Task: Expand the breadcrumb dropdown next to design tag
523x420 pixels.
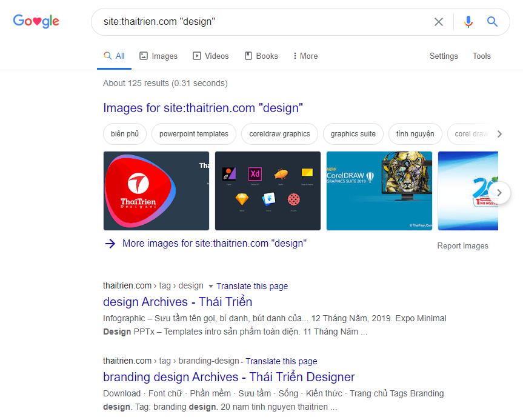Action: [211, 285]
